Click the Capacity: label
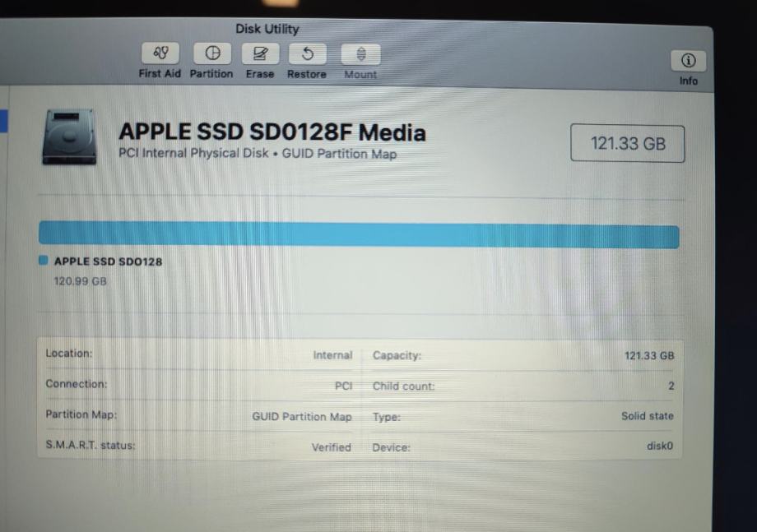This screenshot has height=532, width=757. click(x=397, y=355)
